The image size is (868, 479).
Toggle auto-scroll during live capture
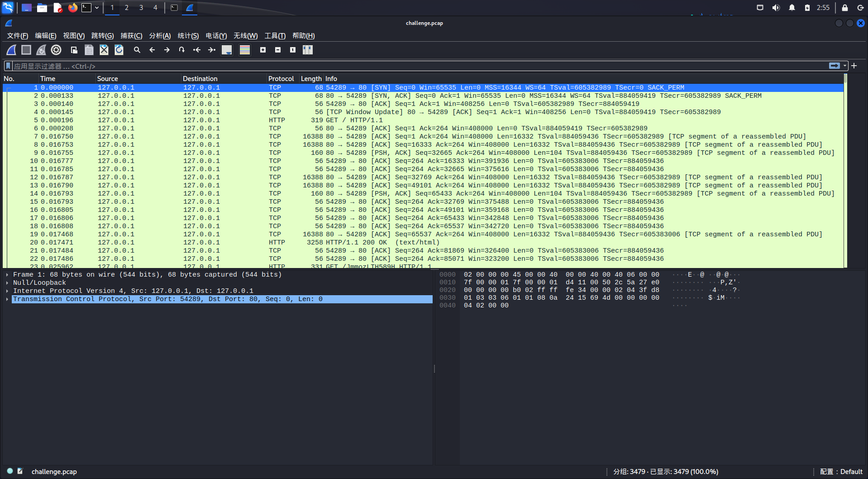(227, 50)
